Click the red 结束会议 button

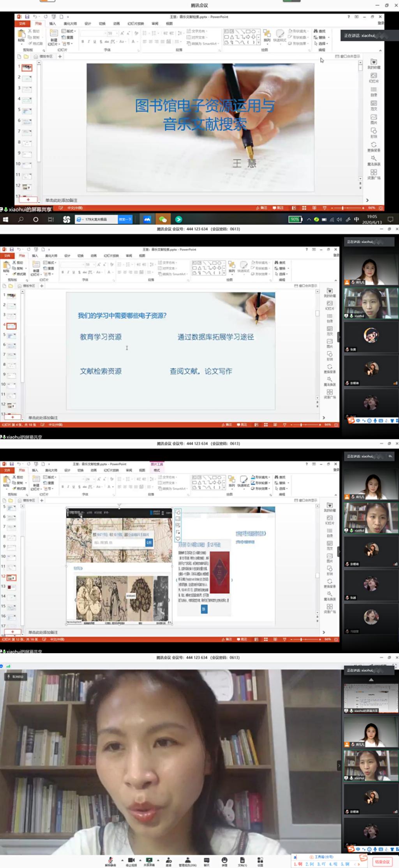(x=382, y=861)
